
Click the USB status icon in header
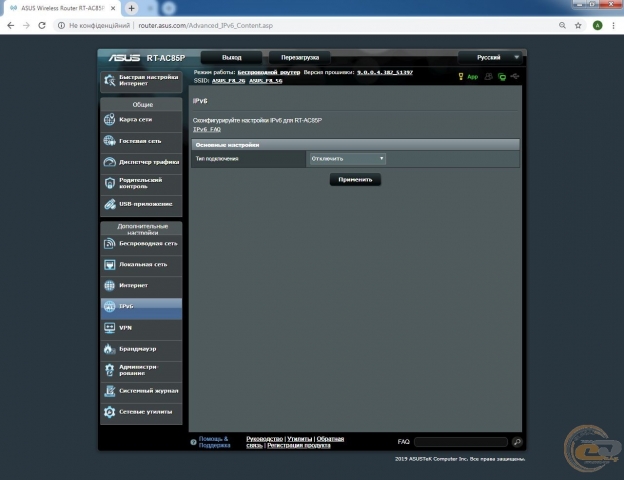(x=515, y=76)
